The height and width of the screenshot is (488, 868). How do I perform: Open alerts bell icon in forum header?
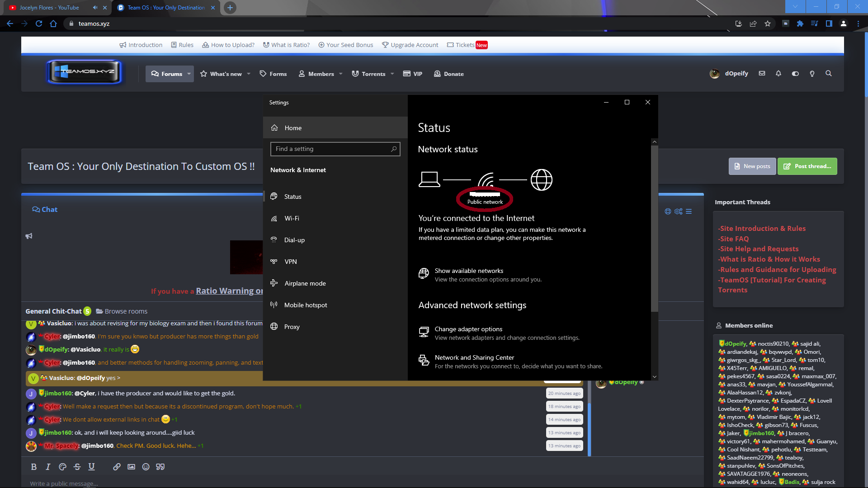click(778, 74)
